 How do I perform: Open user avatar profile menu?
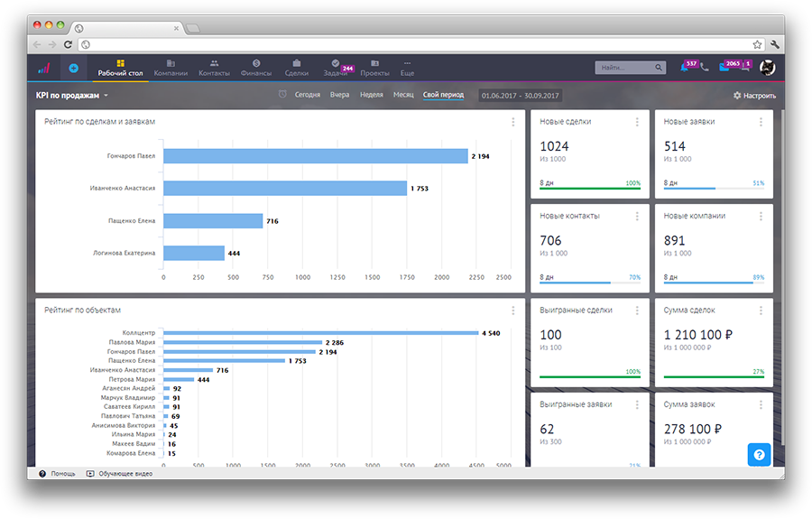coord(767,68)
